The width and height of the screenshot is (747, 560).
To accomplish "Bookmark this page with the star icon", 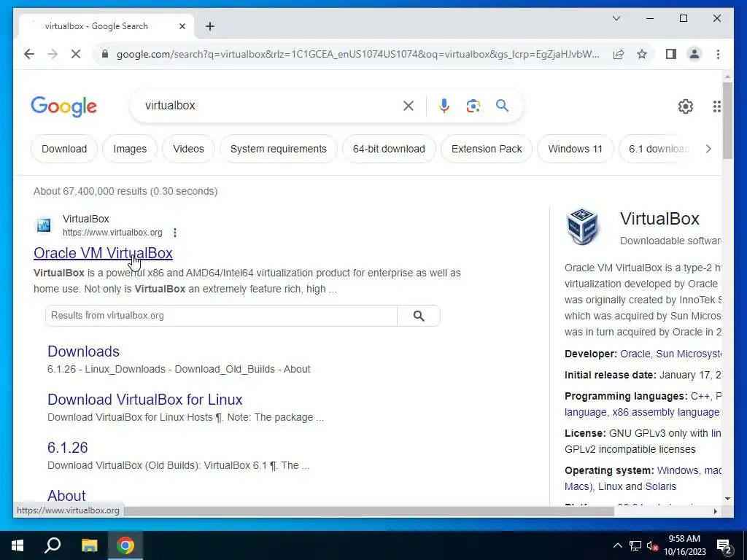I will 642,54.
